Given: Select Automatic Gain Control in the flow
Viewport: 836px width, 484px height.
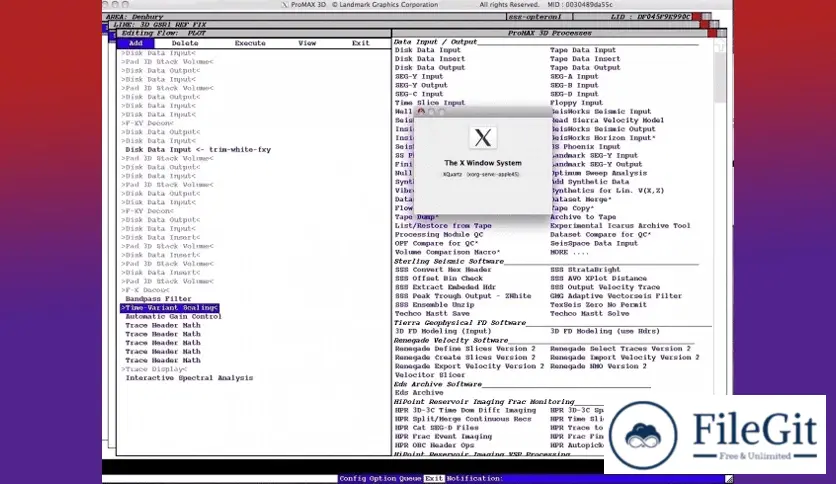Looking at the screenshot, I should click(173, 317).
